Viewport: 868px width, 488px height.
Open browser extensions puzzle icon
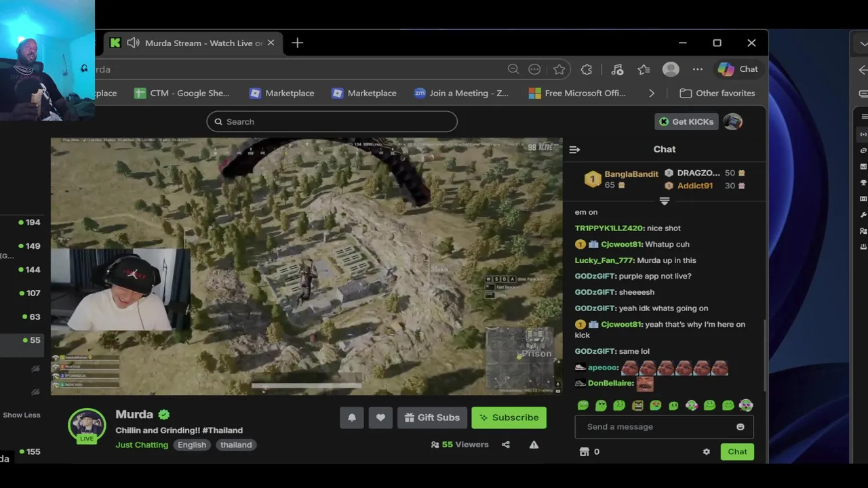tap(587, 69)
